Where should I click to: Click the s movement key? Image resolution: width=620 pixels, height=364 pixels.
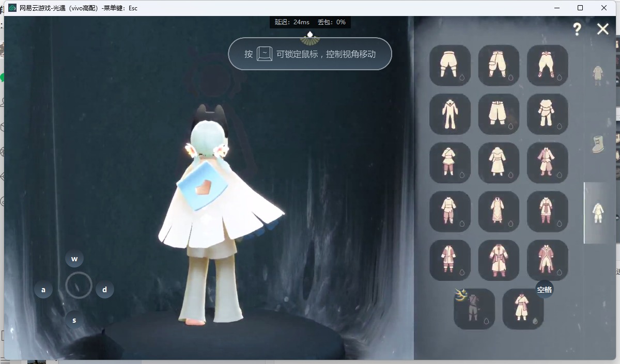pyautogui.click(x=74, y=320)
